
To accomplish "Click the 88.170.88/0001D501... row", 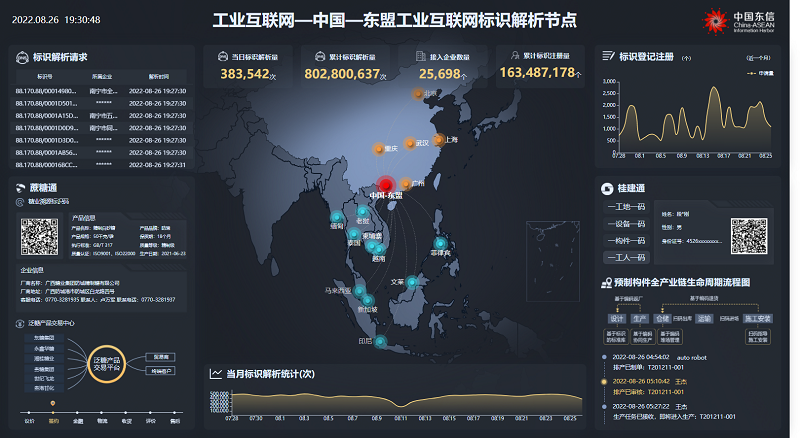I will (101, 103).
